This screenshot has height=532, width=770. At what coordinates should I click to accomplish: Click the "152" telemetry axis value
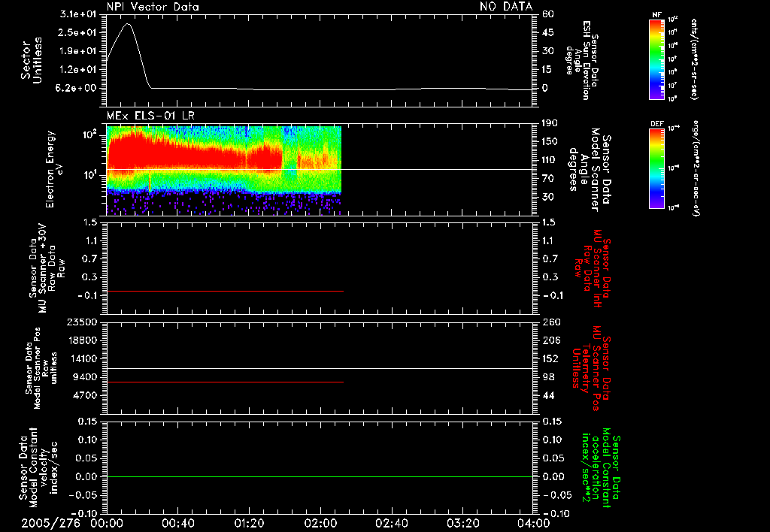tap(551, 358)
